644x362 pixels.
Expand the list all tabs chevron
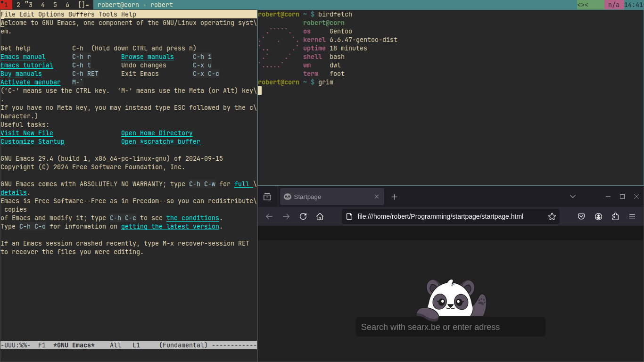[573, 197]
